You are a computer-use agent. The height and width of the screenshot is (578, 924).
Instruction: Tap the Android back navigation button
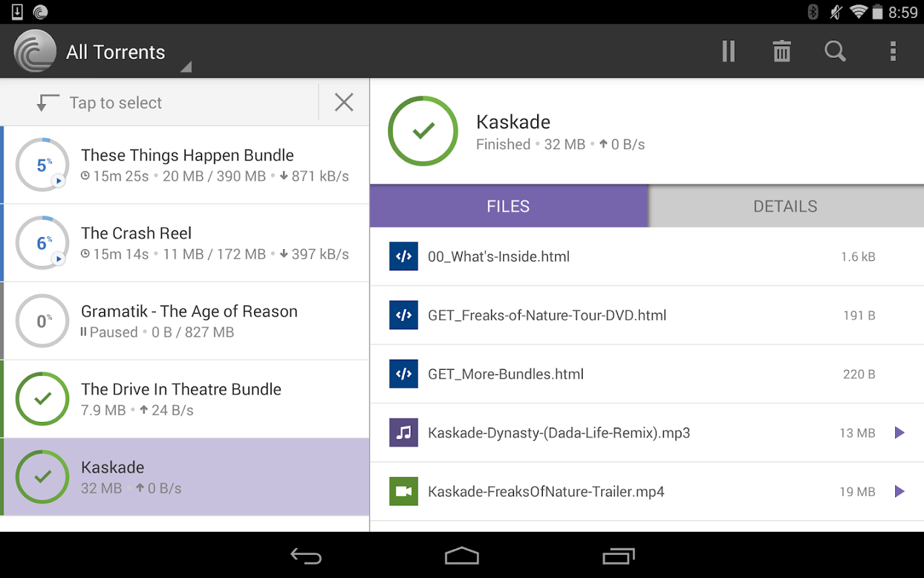306,556
